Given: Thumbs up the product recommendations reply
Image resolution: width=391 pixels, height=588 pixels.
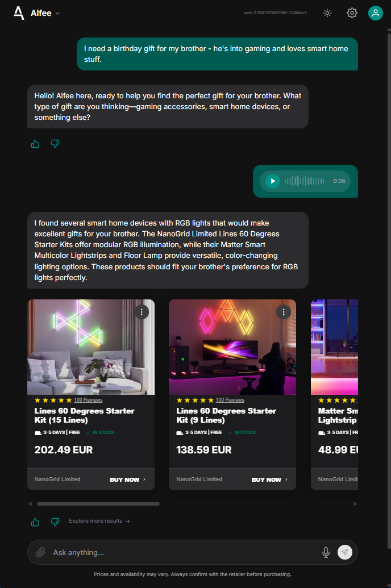Looking at the screenshot, I should pos(35,522).
